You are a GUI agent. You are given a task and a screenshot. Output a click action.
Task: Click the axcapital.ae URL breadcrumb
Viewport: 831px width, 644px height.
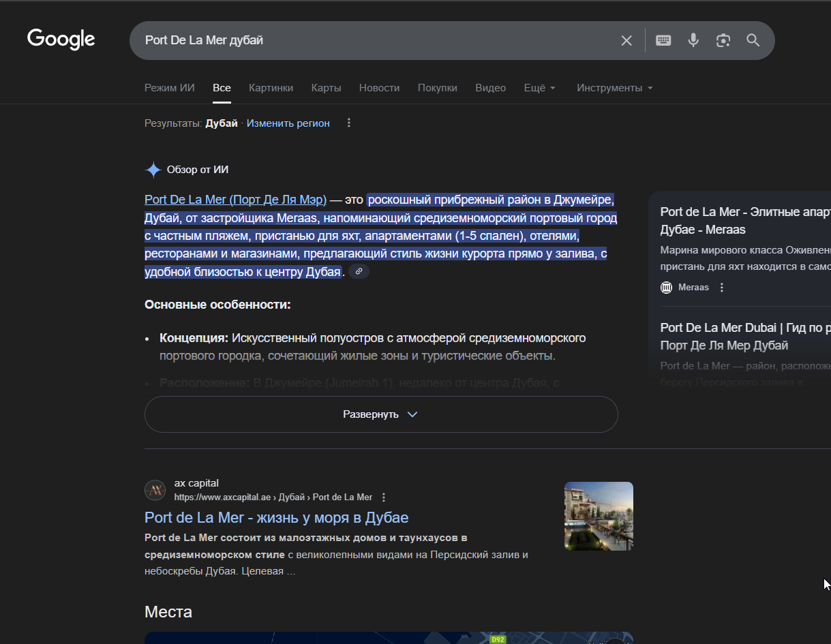(x=273, y=497)
